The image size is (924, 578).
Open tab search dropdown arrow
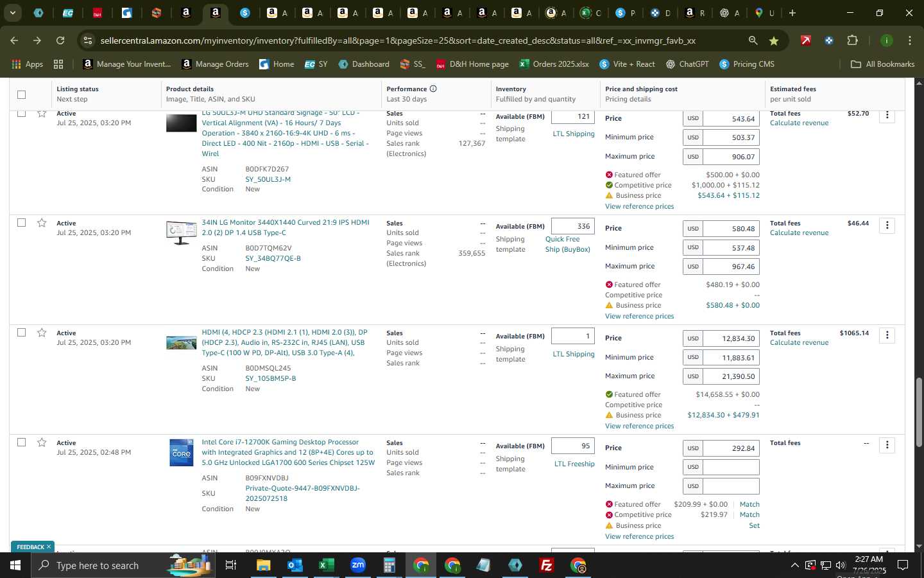click(12, 13)
